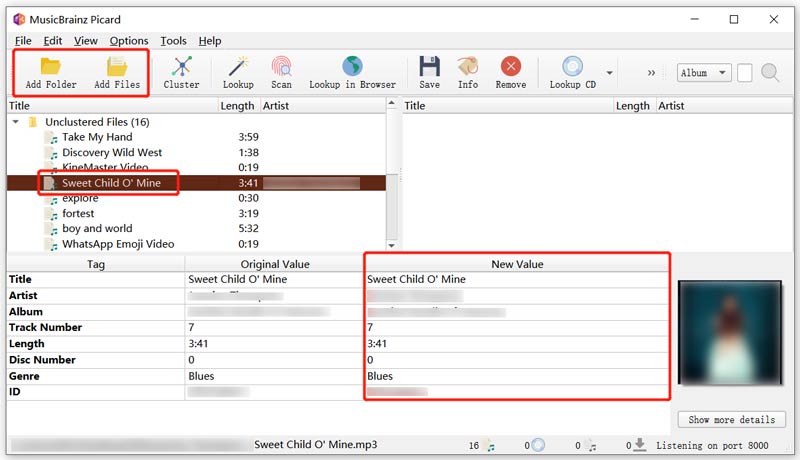The height and width of the screenshot is (460, 800).
Task: Click the status bar album disc icon
Action: (x=538, y=445)
